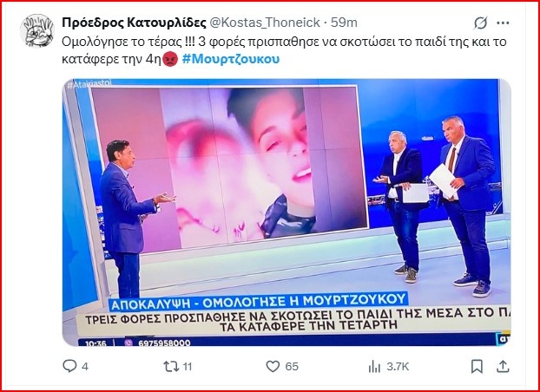Open the #Μουρτζουκου hashtag
540x392 pixels.
[231, 59]
